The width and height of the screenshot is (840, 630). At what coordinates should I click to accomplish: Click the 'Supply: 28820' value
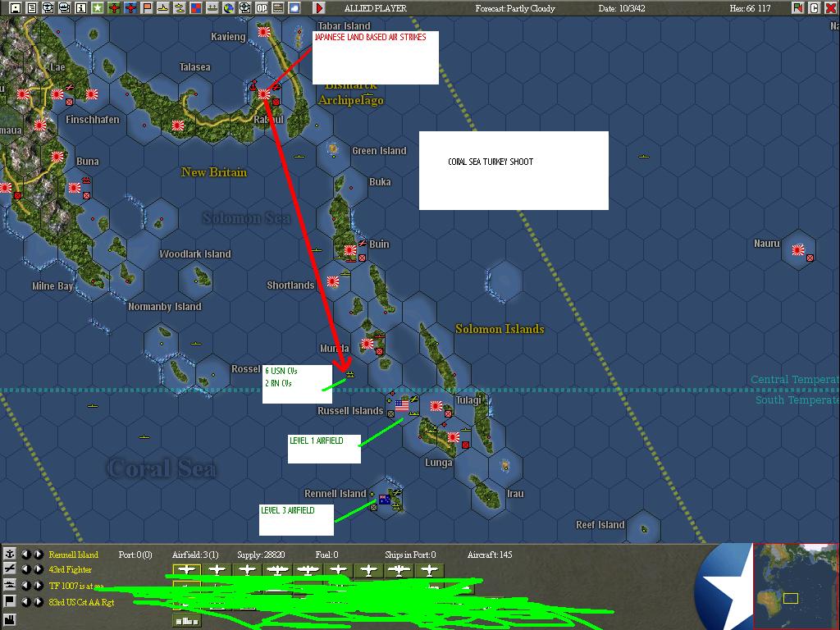click(x=262, y=555)
